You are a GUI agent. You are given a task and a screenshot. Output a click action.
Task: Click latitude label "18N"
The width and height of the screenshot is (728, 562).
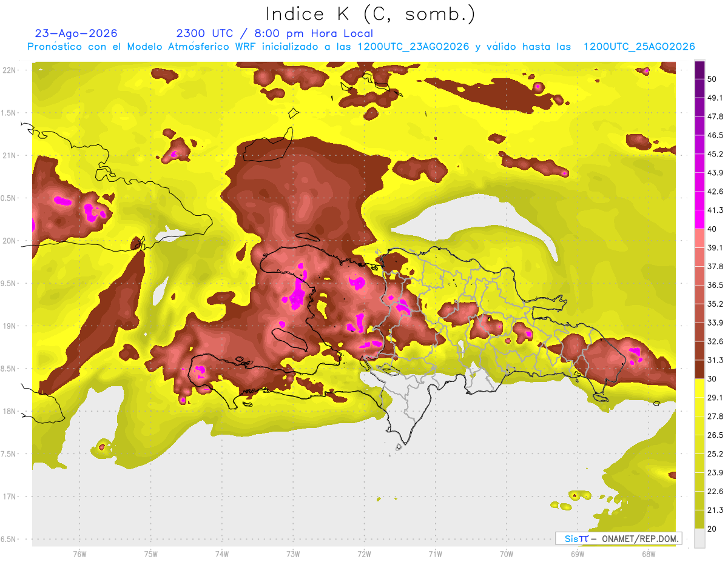pos(10,411)
